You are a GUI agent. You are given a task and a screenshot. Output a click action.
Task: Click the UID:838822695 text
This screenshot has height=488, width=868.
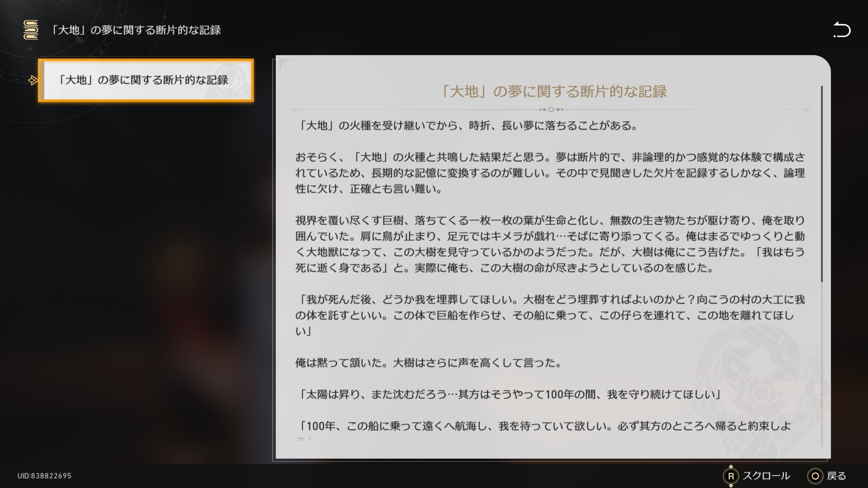click(44, 476)
